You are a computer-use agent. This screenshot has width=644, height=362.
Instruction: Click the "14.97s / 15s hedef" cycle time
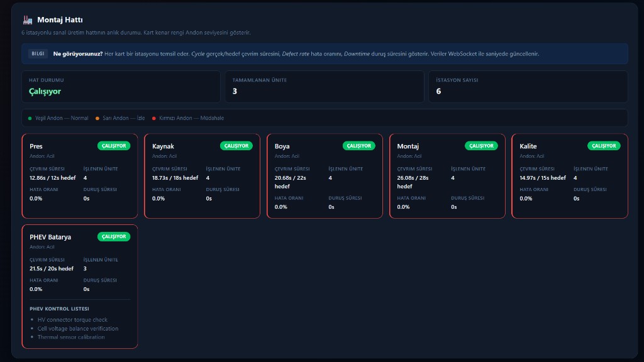click(x=543, y=178)
